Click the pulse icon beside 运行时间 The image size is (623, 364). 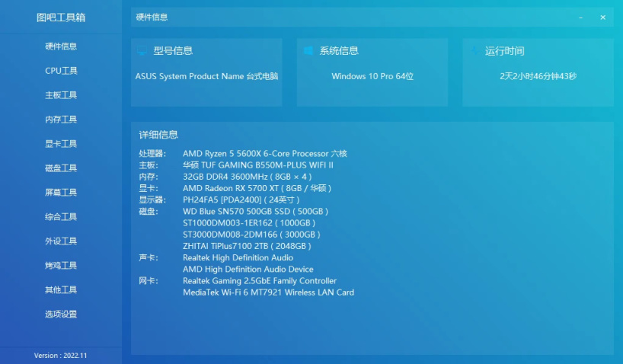pos(474,50)
